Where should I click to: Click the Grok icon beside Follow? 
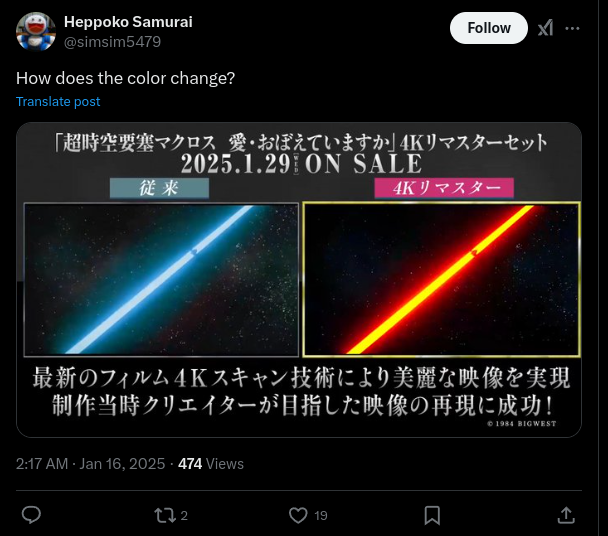coord(545,28)
